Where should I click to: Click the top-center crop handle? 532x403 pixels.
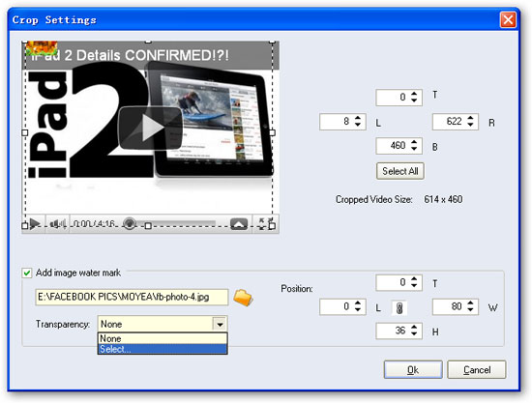(x=148, y=42)
